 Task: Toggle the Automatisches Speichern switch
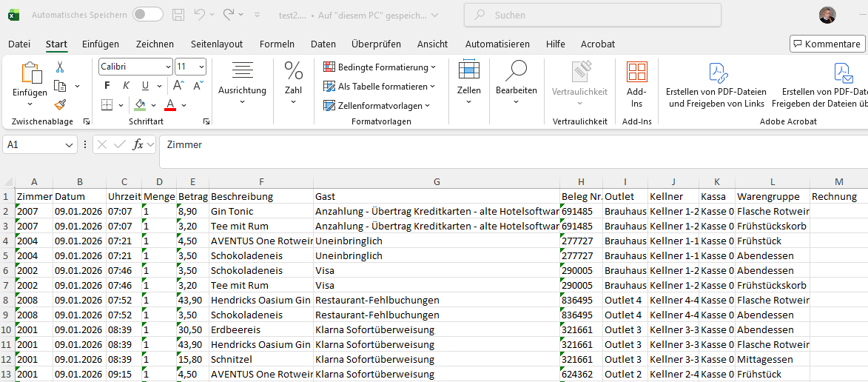coord(148,15)
